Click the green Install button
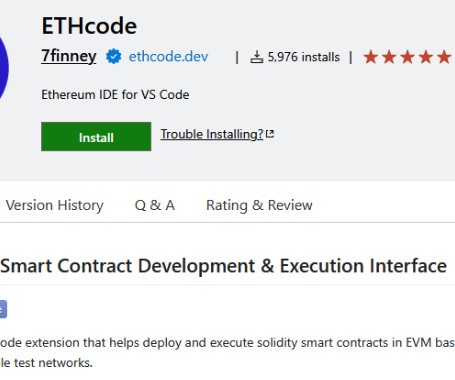455x380 pixels. pos(96,137)
